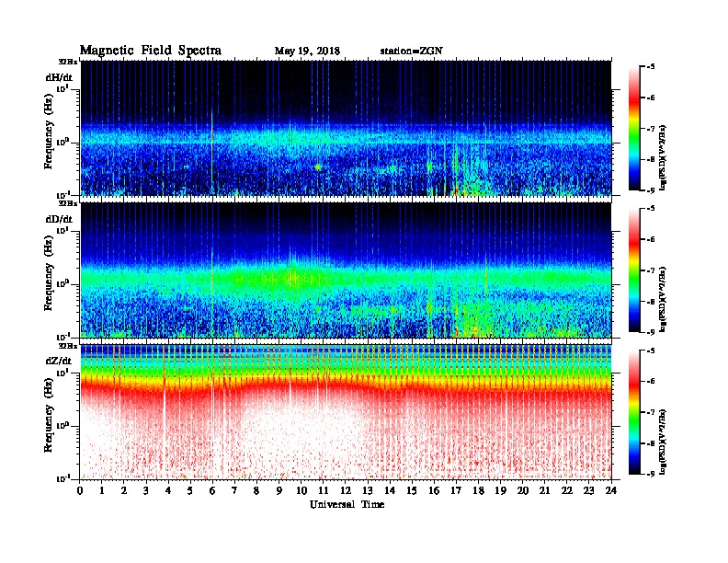Click hour tick label 14 on time axis
The width and height of the screenshot is (728, 563).
coord(390,491)
